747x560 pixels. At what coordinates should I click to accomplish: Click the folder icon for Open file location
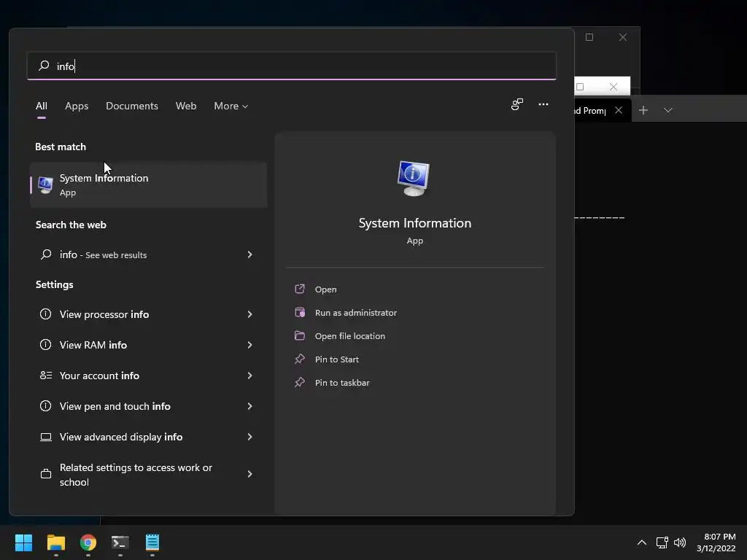[300, 335]
